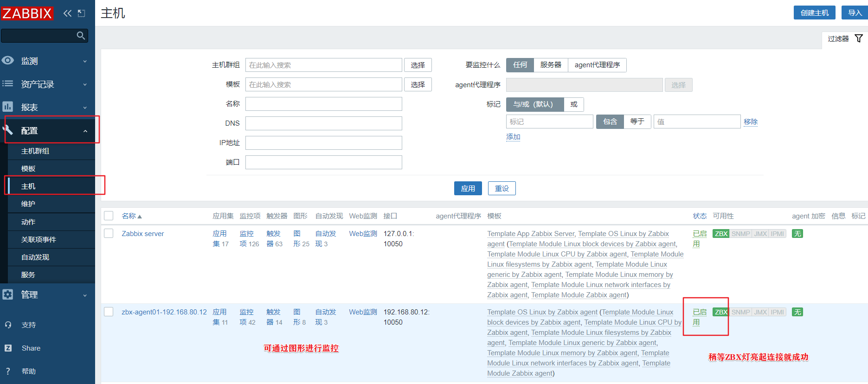Image resolution: width=868 pixels, height=384 pixels.
Task: Click the Z icon for Share
Action: [8, 348]
